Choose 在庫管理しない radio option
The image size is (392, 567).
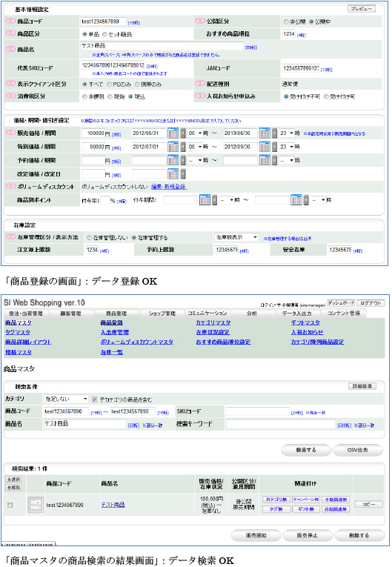[89, 238]
